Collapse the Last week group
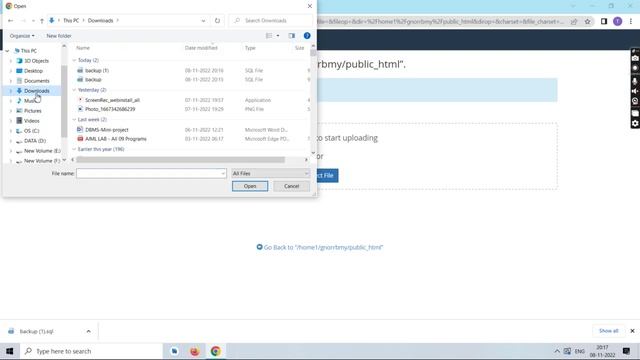Viewport: 640px width, 360px height. pos(74,120)
